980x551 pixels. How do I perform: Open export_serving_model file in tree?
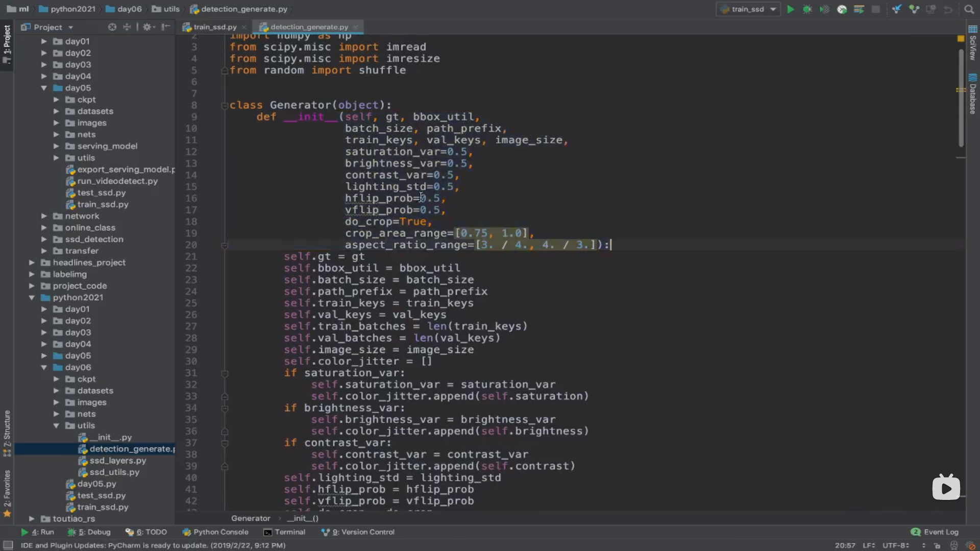coord(121,170)
